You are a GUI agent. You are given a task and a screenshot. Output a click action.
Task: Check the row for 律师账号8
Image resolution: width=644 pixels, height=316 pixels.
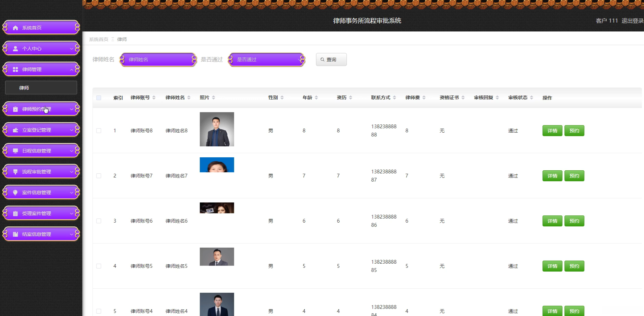[x=99, y=131]
